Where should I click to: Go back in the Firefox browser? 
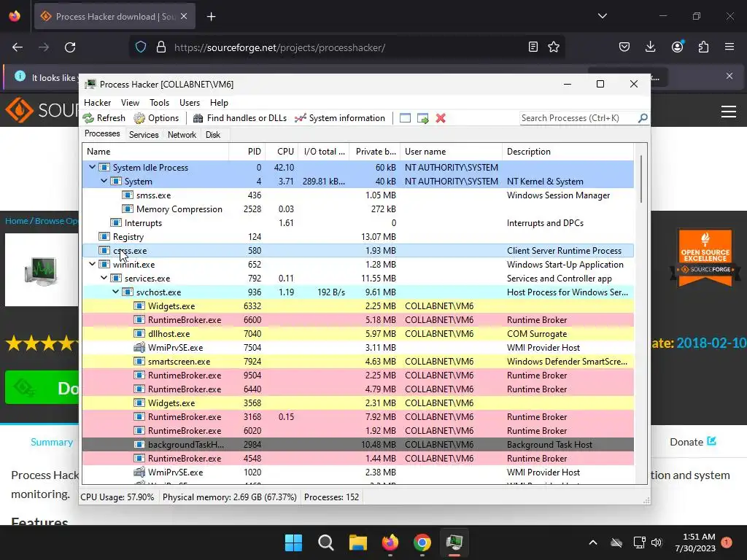tap(18, 47)
